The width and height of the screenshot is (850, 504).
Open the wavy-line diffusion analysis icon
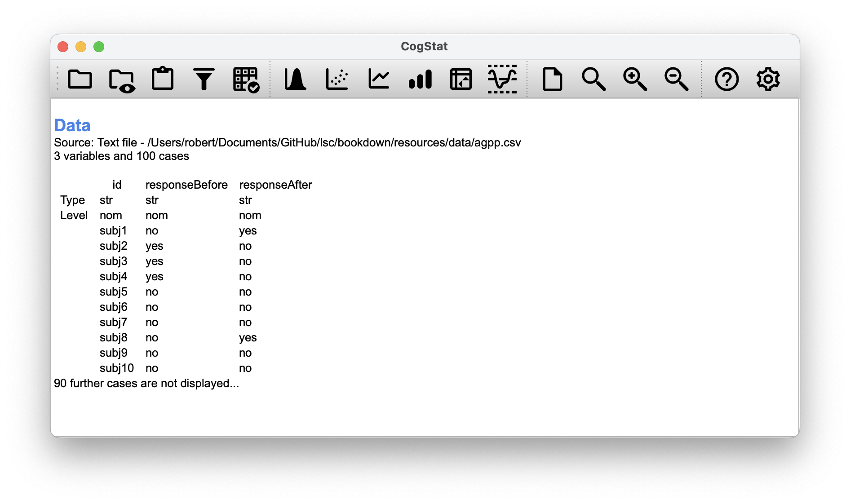point(502,80)
